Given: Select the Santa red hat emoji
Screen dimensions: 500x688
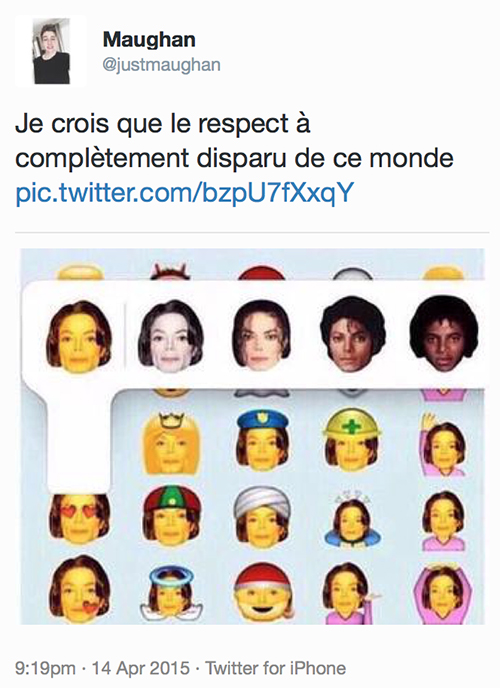Looking at the screenshot, I should 262,592.
